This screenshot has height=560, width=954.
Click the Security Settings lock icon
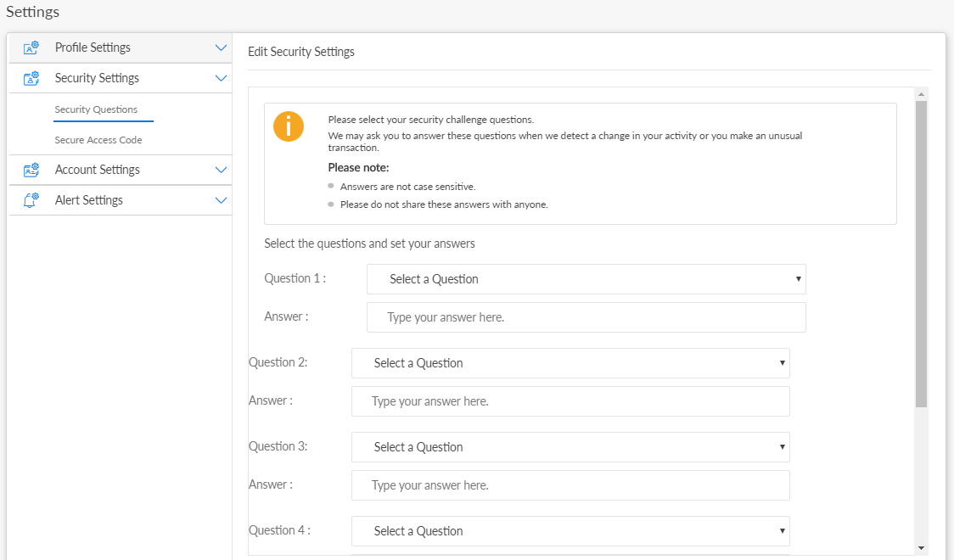click(31, 79)
